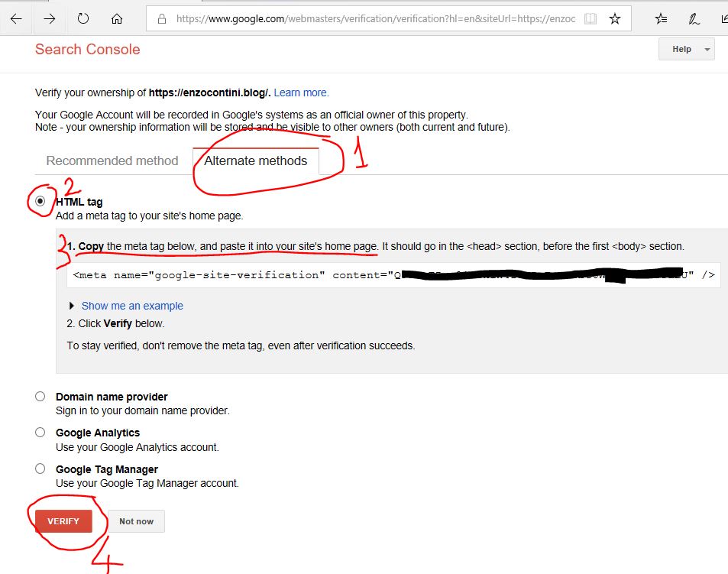Screen dimensions: 728x574
Task: Click the Not now button
Action: click(136, 521)
